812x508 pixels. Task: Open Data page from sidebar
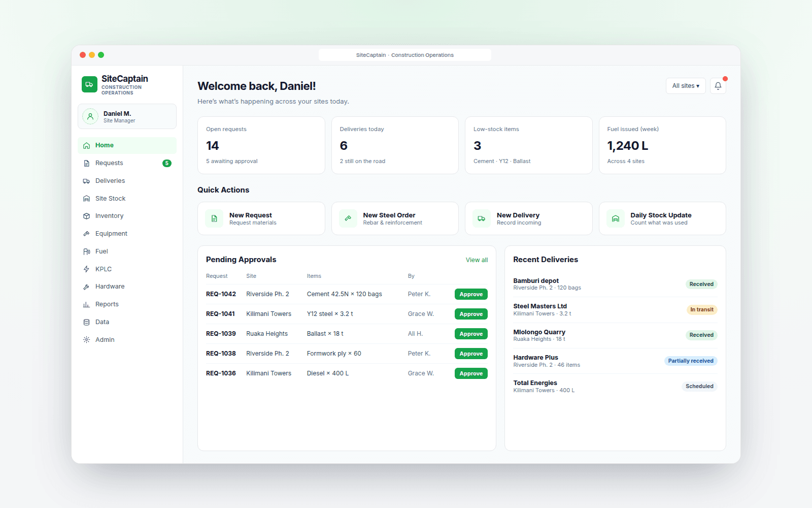pyautogui.click(x=127, y=322)
